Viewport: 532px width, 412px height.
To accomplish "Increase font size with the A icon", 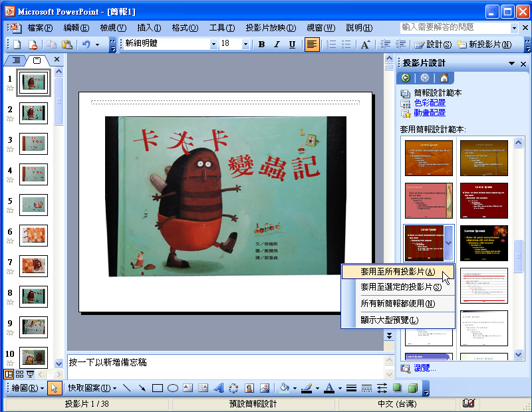I will (365, 45).
